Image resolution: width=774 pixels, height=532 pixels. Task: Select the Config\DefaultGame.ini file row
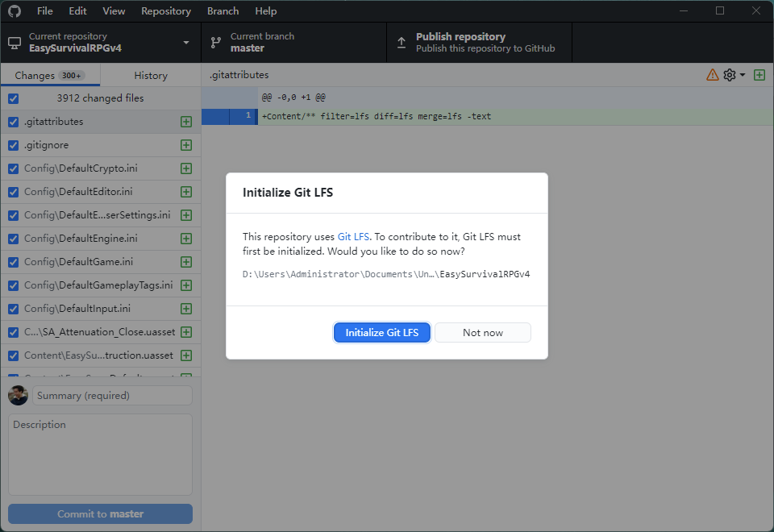tap(101, 262)
